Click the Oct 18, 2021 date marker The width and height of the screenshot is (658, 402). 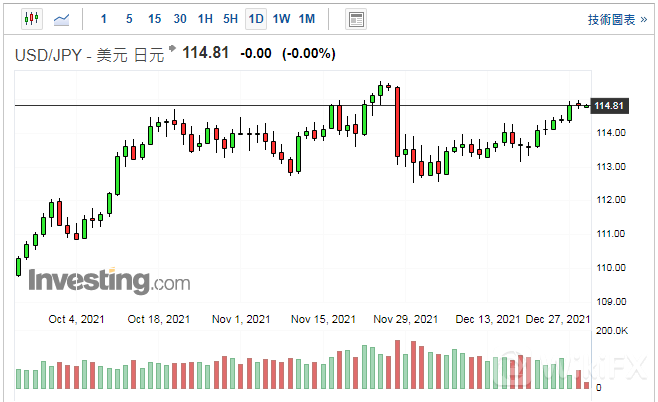point(159,319)
